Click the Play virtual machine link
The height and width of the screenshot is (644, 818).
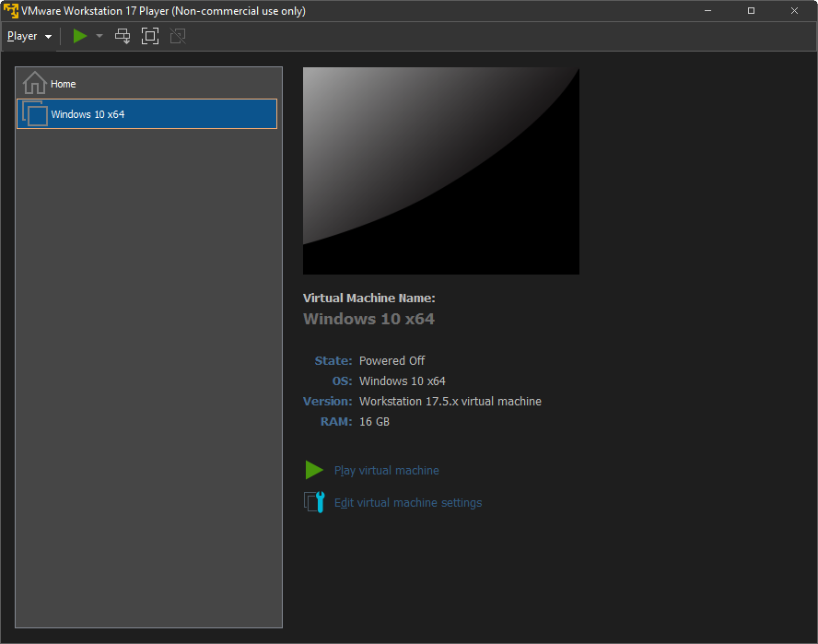point(387,471)
